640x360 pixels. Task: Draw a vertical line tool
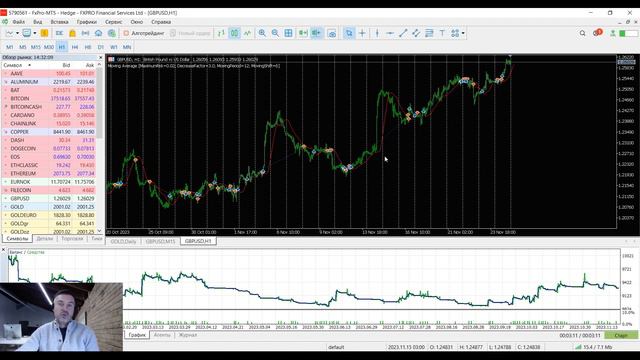(x=377, y=33)
